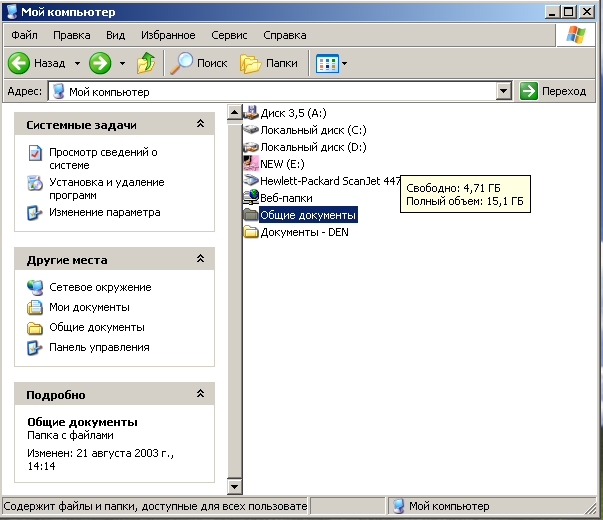Screen dimensions: 603x520
Task: Click Изменение параметра icon
Action: pos(35,213)
